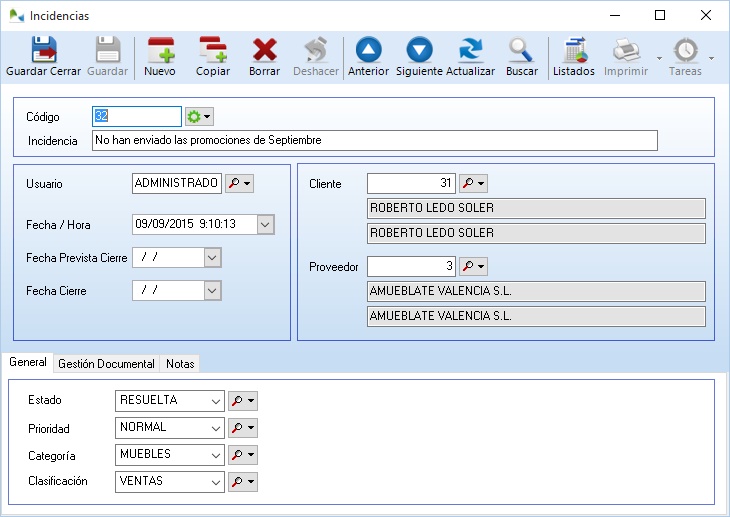Open the Prioridad combo box
730x517 pixels.
(x=214, y=428)
